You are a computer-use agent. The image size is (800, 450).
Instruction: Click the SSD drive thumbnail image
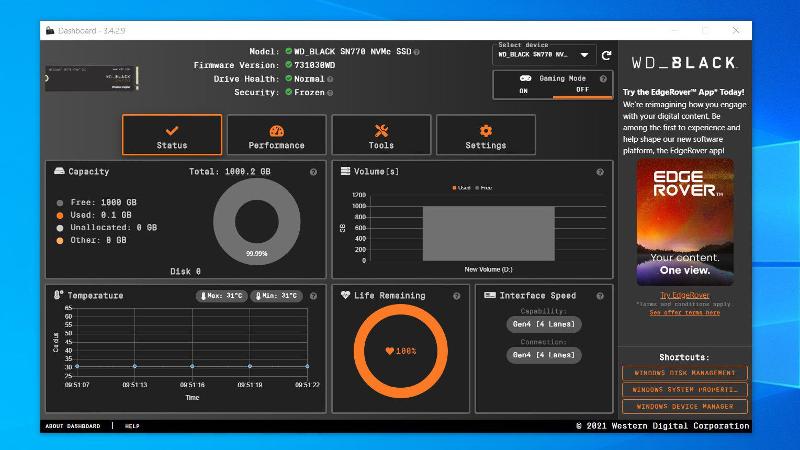91,78
